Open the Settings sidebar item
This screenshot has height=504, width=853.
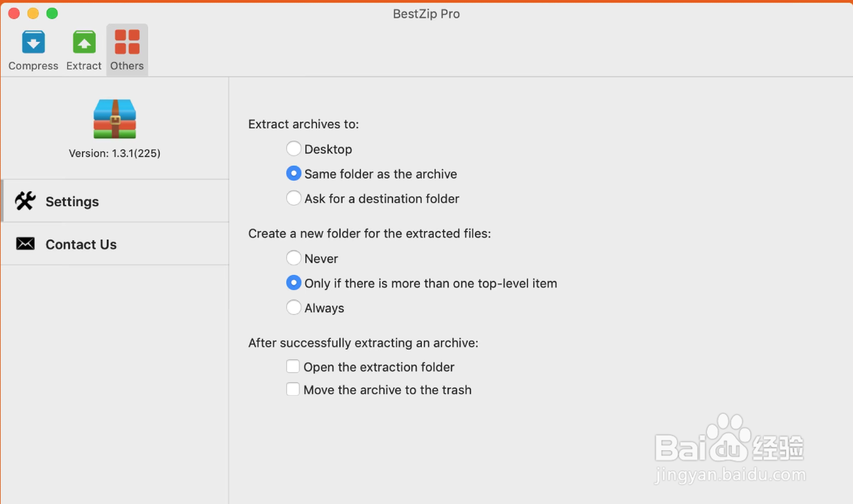pos(115,201)
